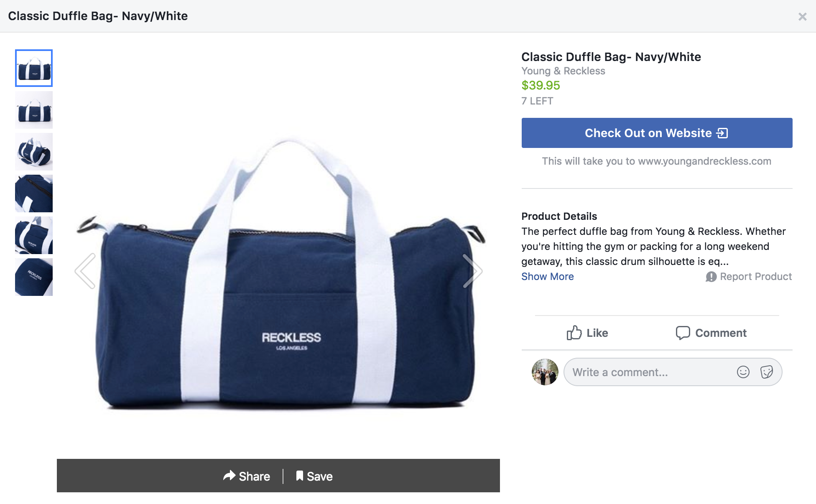The width and height of the screenshot is (816, 504).
Task: Show the third angled bag thumbnail
Action: (34, 152)
